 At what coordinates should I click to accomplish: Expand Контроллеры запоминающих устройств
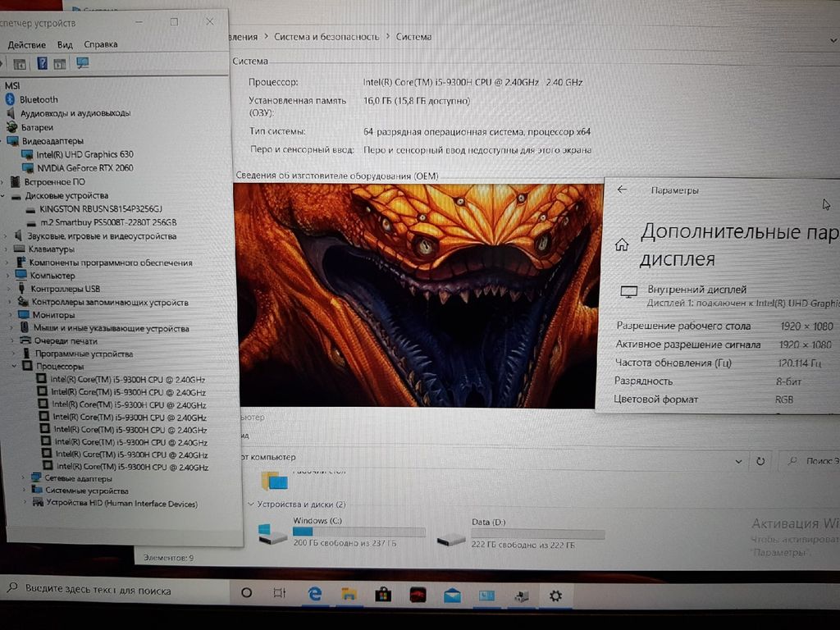click(10, 302)
